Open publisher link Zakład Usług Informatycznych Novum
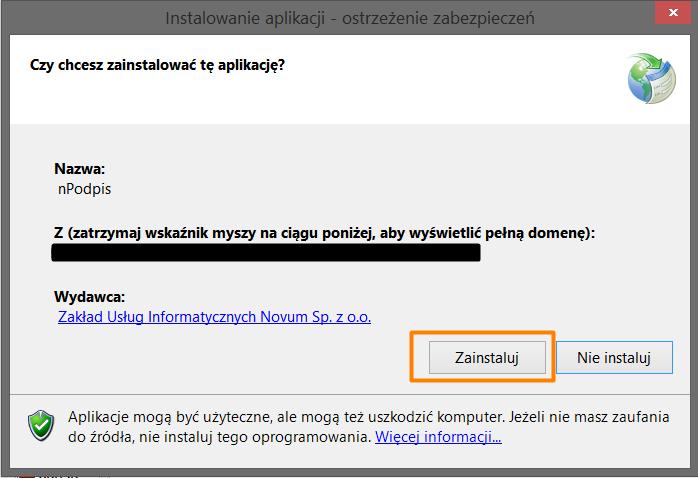 214,317
